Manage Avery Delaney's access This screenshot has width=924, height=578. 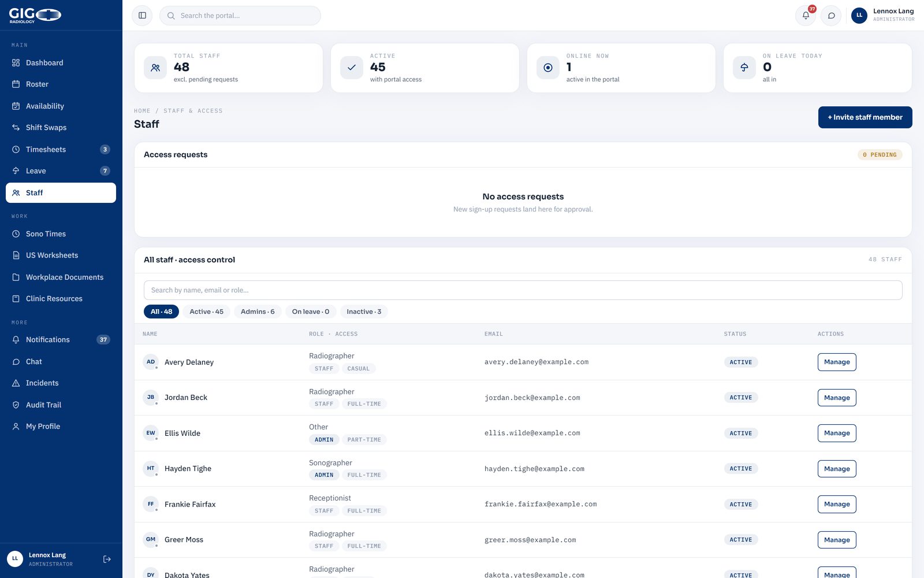point(837,362)
